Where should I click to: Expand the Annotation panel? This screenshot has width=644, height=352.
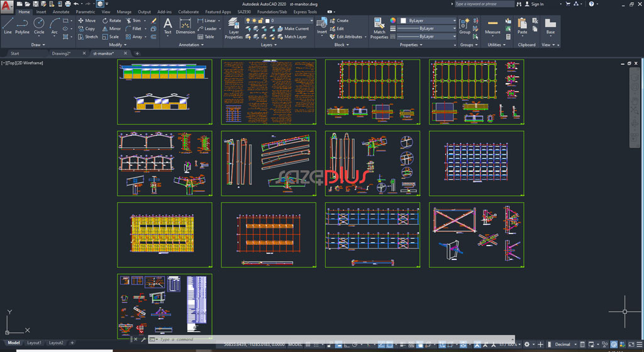click(191, 45)
